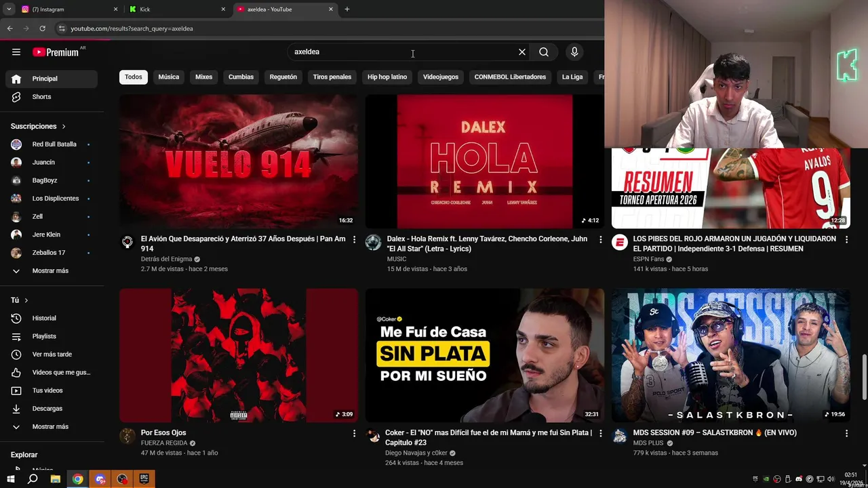The image size is (868, 488).
Task: Play the MDS Session Salastkbron thumbnail
Action: 731,356
